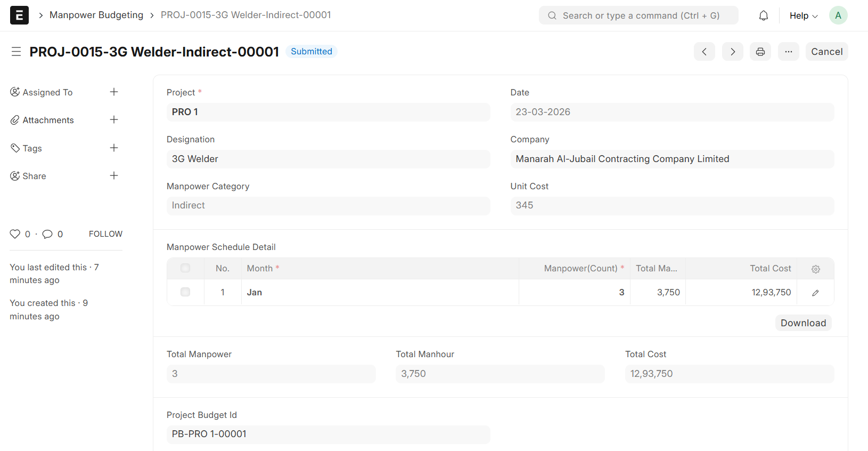Screen dimensions: 868x451
Task: Download the manpower schedule table
Action: click(x=803, y=323)
